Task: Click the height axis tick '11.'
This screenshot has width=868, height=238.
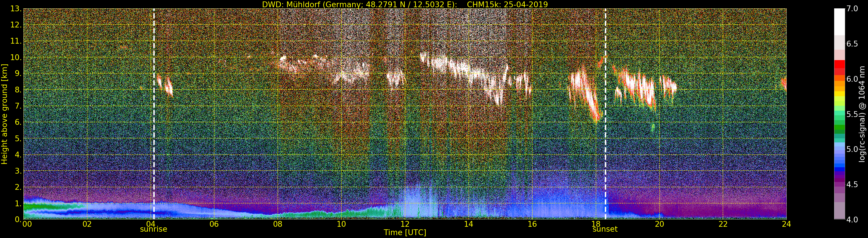Action: pos(16,41)
